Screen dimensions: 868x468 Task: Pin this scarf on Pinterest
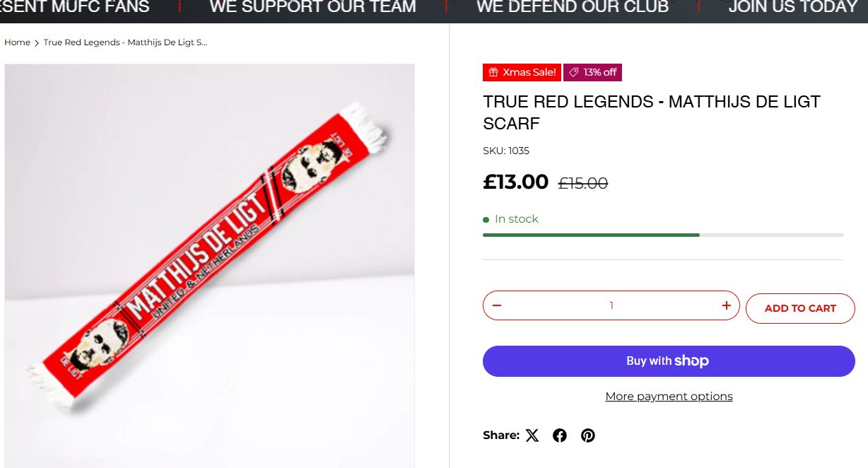(x=588, y=435)
